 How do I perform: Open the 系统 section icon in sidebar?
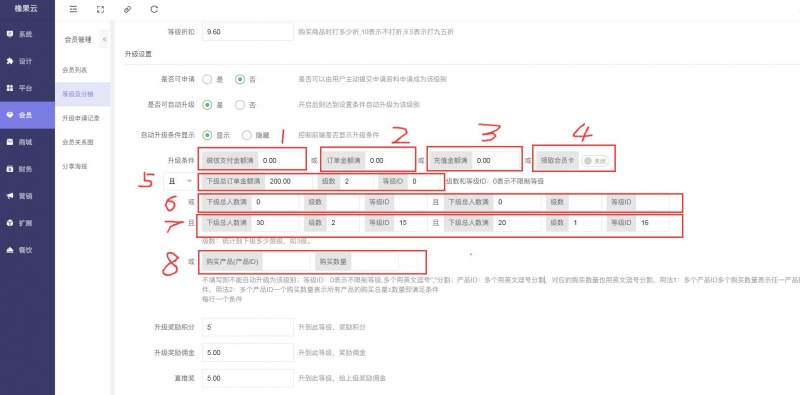pyautogui.click(x=10, y=34)
